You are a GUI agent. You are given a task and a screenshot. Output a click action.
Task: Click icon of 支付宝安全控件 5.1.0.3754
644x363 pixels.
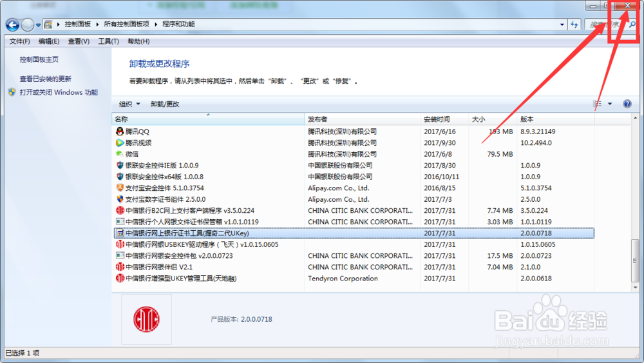(x=120, y=188)
